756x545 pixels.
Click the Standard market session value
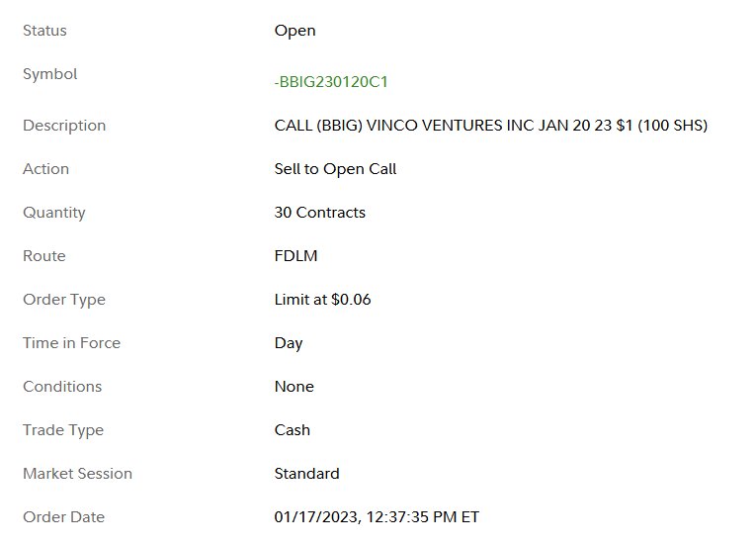[x=306, y=473]
